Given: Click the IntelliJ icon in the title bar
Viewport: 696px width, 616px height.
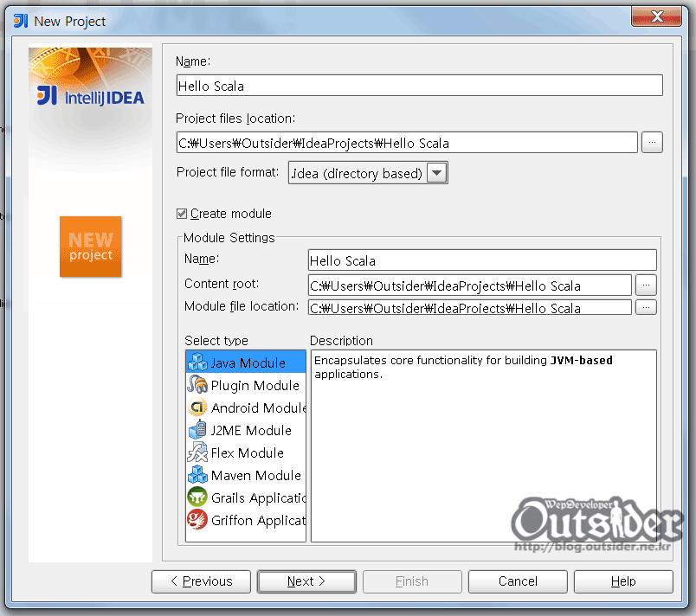Looking at the screenshot, I should (x=21, y=21).
